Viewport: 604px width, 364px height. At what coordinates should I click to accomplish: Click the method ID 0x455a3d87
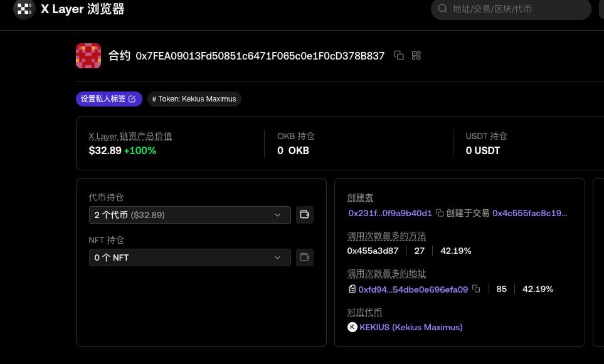point(373,251)
